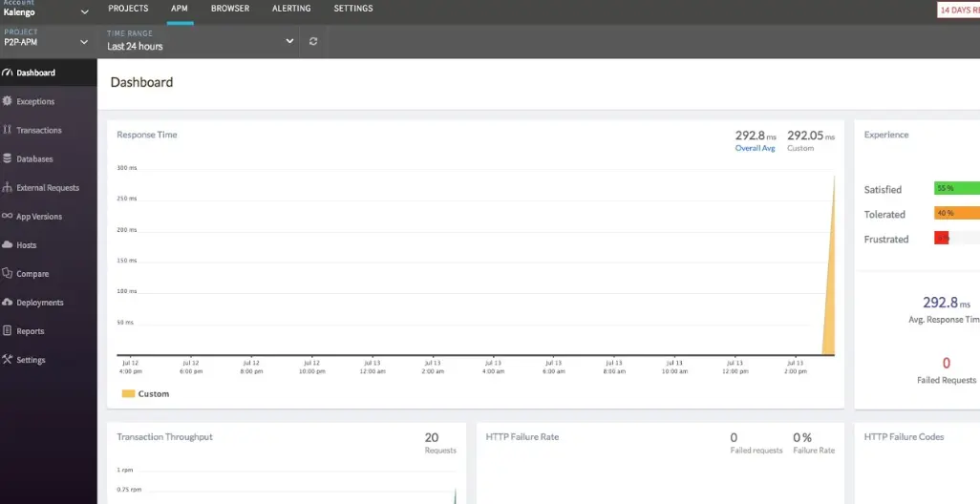Toggle the Custom legend series
The height and width of the screenshot is (504, 980).
tap(145, 394)
